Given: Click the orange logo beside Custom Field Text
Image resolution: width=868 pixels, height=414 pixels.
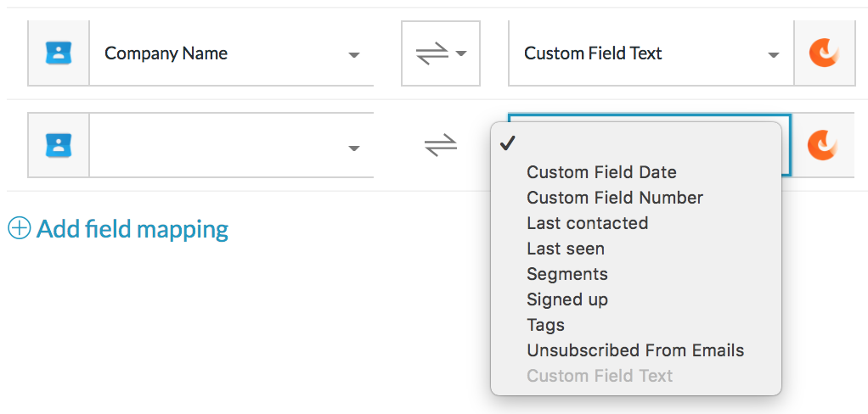Looking at the screenshot, I should click(x=824, y=53).
